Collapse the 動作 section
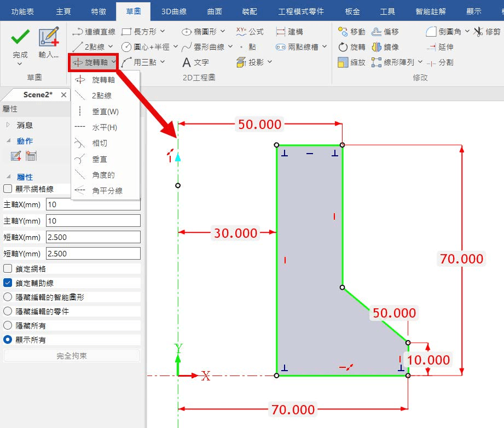This screenshot has width=504, height=428. (9, 140)
